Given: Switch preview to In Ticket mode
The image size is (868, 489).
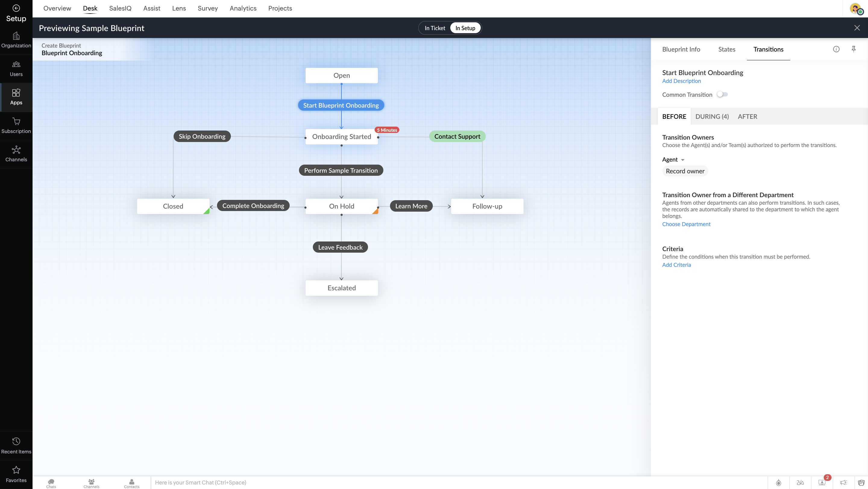Looking at the screenshot, I should [x=435, y=28].
